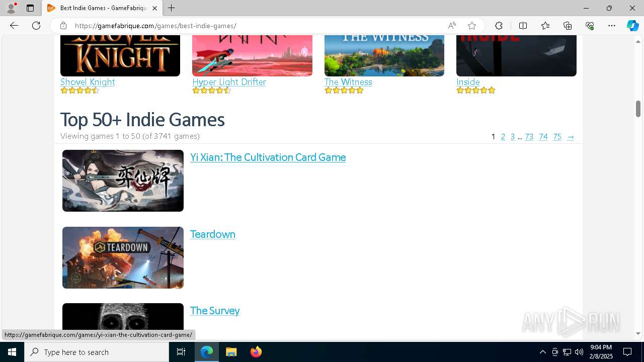Open a new tab with plus button
This screenshot has height=362, width=644.
172,8
